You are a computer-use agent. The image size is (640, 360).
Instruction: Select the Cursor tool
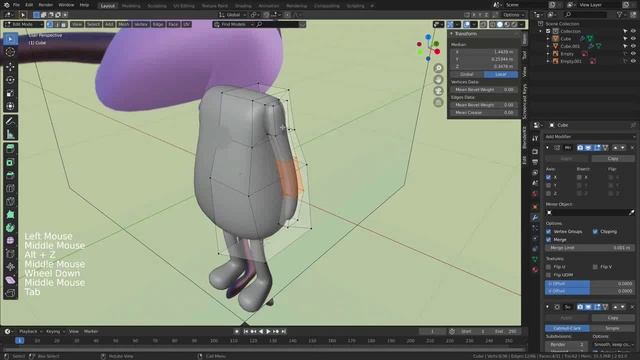coord(10,52)
